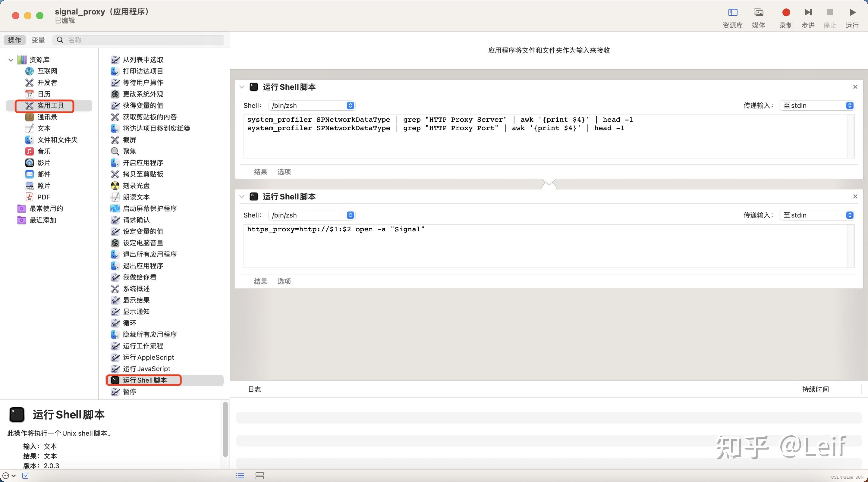Toggle the description checkbox at bottom-left
Image resolution: width=868 pixels, height=482 pixels.
coord(25,476)
